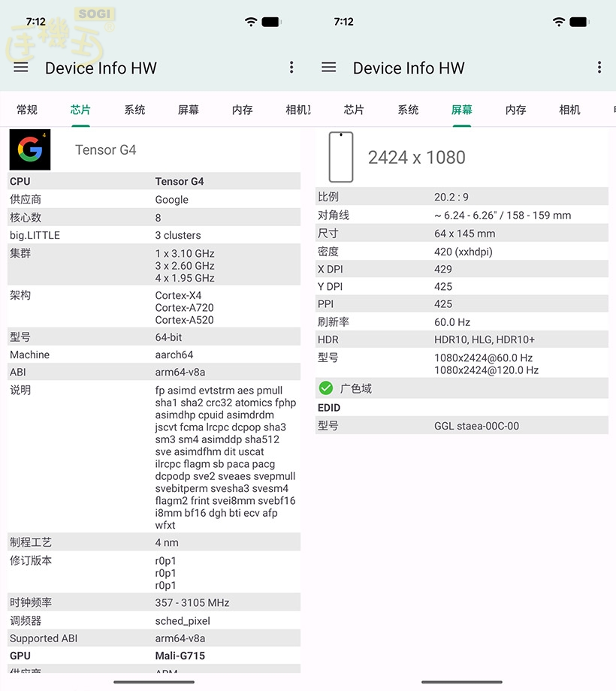The image size is (616, 691).
Task: Select 调频器 value sched_pixel
Action: pyautogui.click(x=183, y=621)
